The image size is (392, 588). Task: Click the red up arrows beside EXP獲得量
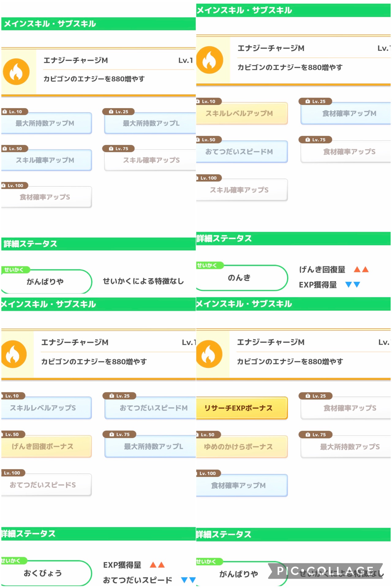[157, 565]
